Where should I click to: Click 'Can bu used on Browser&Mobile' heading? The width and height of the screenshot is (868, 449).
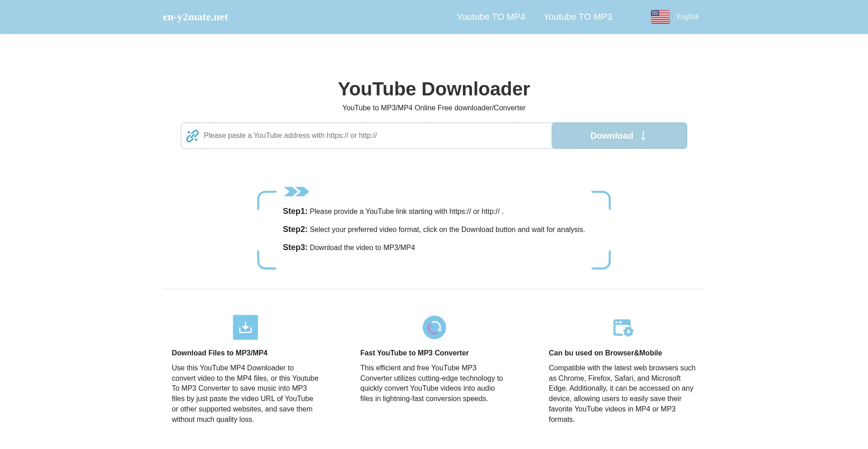605,353
